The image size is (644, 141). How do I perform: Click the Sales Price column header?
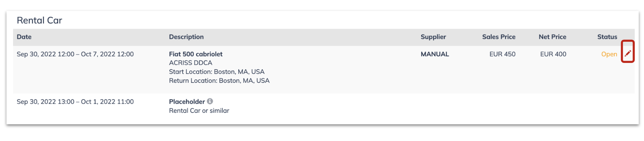499,37
